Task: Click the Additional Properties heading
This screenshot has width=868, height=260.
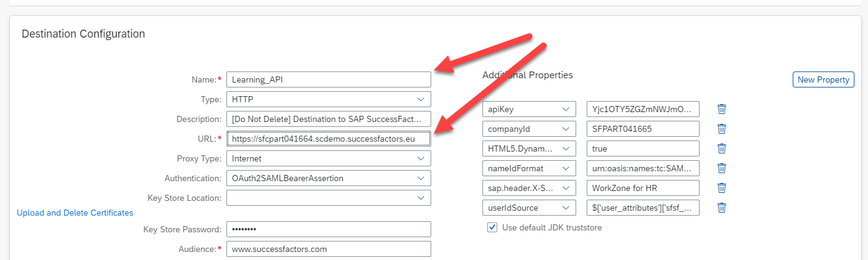Action: click(x=527, y=75)
